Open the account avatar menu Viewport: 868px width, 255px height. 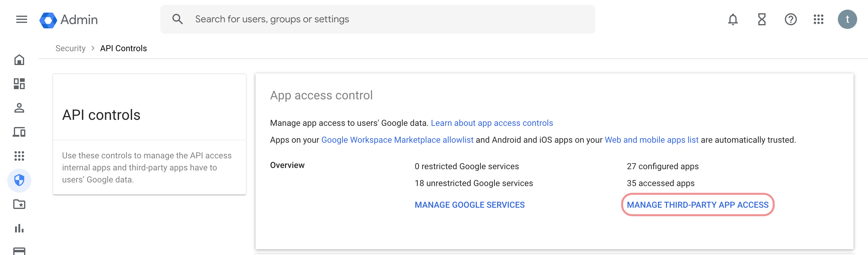pyautogui.click(x=847, y=20)
